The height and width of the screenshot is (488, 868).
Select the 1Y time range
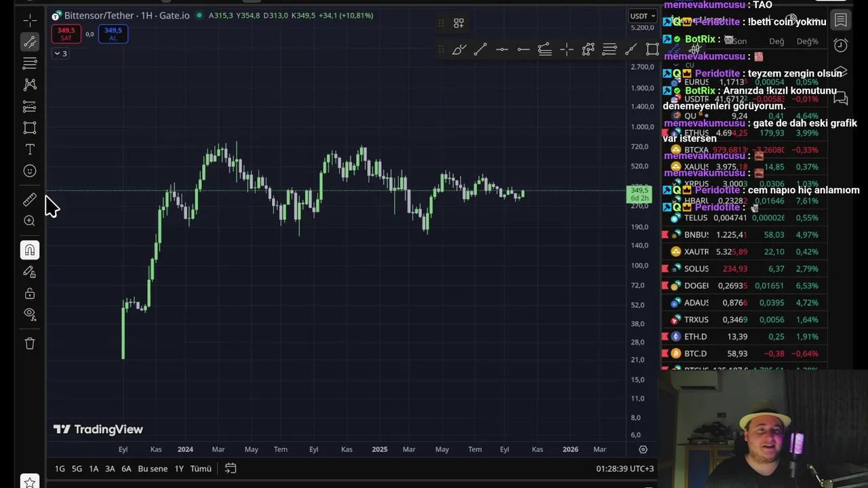[179, 468]
